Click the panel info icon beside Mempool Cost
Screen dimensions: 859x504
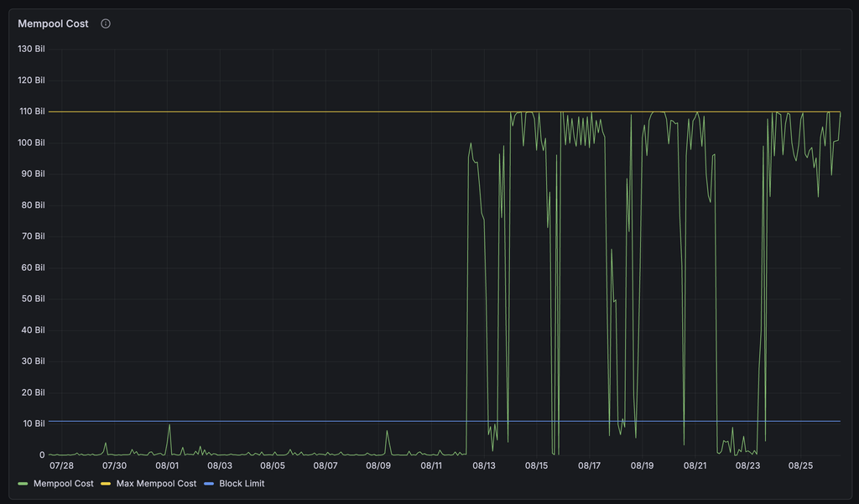[106, 23]
